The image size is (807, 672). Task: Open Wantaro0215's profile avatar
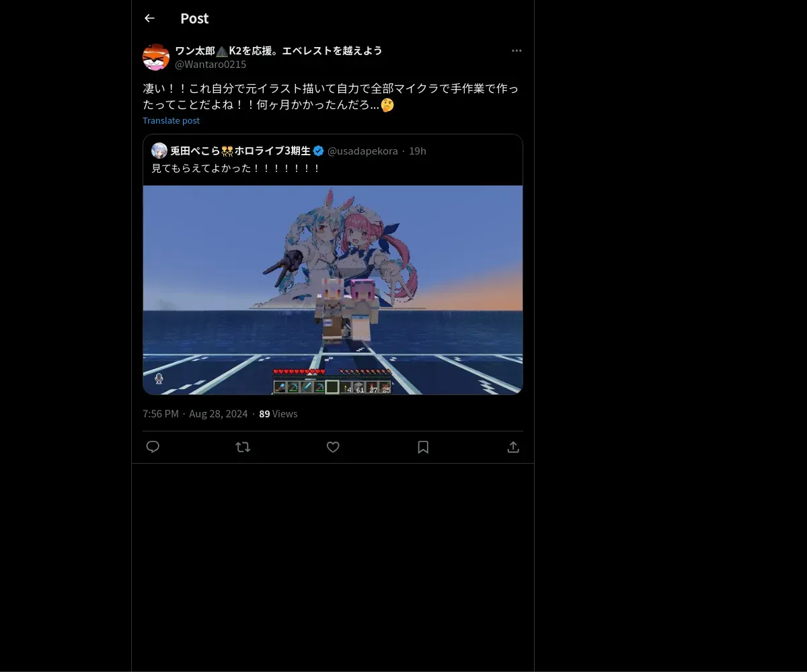point(156,57)
